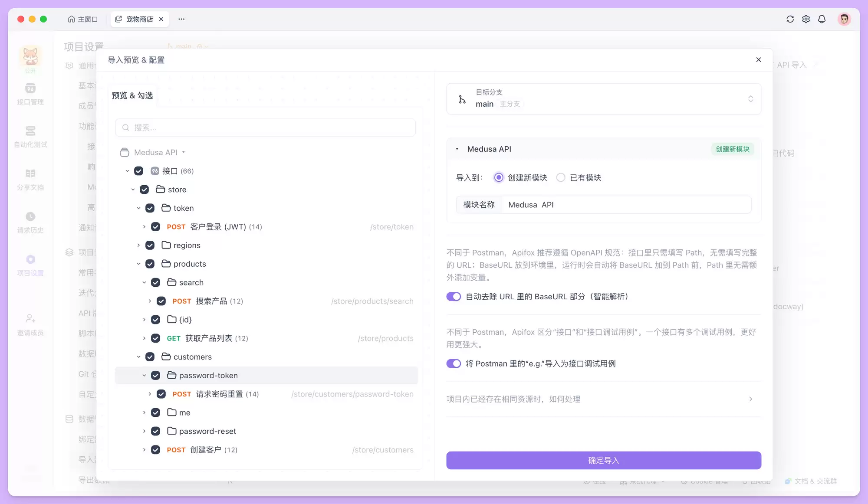Toggle 自动去除 URL 里的 BaseURL switch
Screen dimensions: 868x504
click(454, 297)
